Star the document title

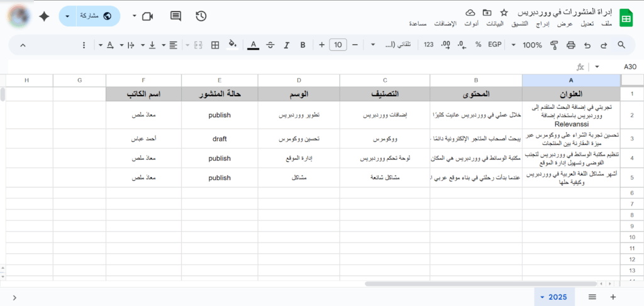click(504, 13)
